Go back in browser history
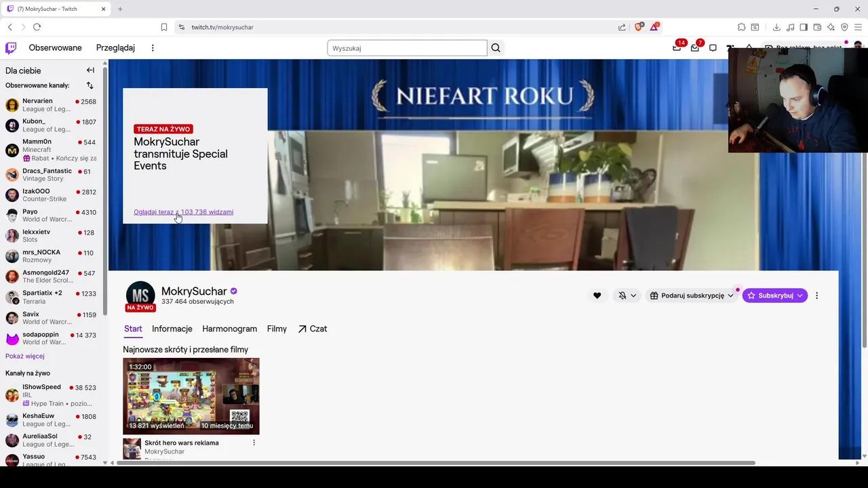The height and width of the screenshot is (488, 868). [x=9, y=27]
